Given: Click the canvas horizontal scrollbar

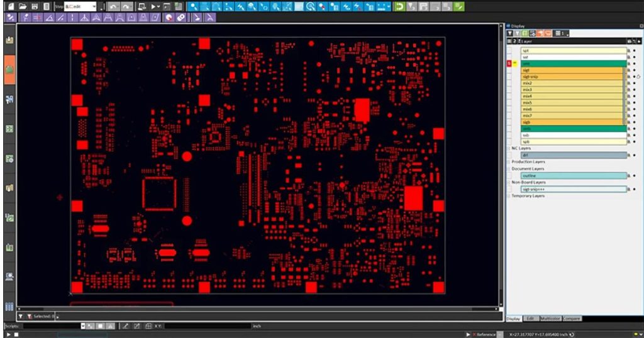Looking at the screenshot, I should (258, 309).
